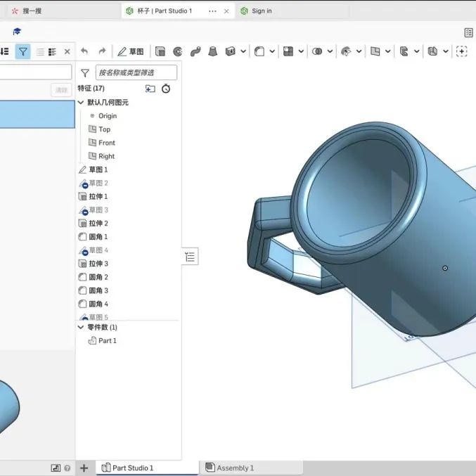The width and height of the screenshot is (476, 476).
Task: Collapse the 零件数 (1) section
Action: click(x=81, y=328)
